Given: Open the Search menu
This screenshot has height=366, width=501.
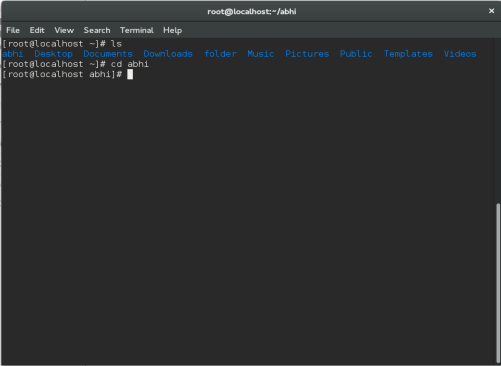Looking at the screenshot, I should pyautogui.click(x=97, y=30).
